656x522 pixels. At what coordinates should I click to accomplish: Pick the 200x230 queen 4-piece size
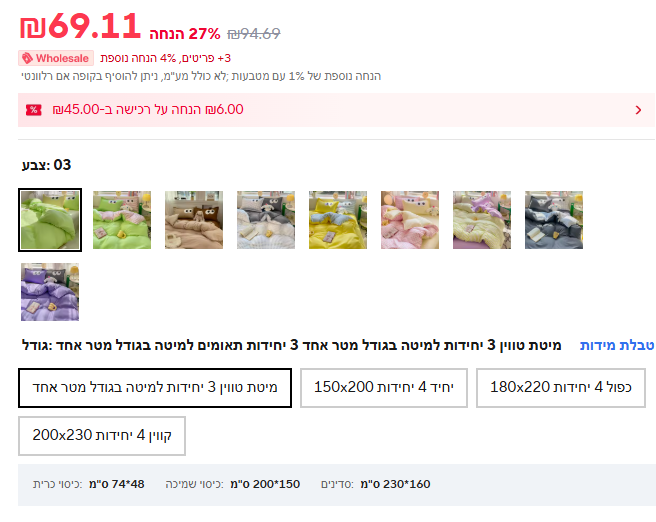pos(102,436)
